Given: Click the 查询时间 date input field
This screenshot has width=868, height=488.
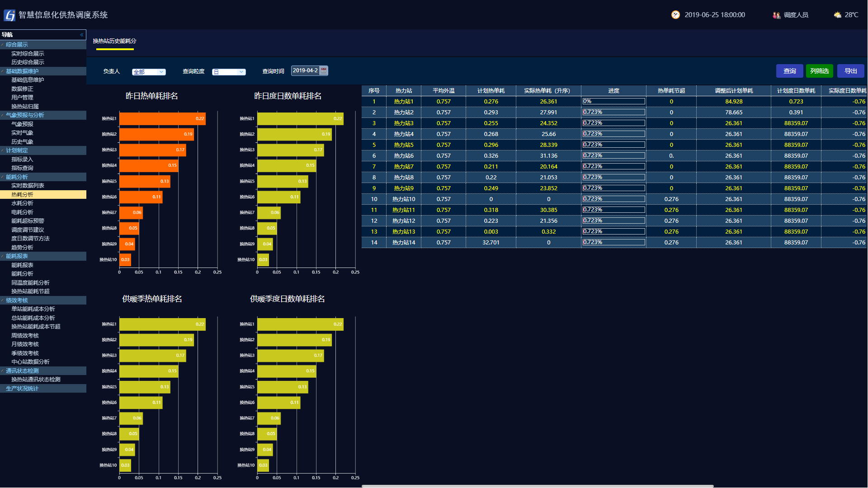Looking at the screenshot, I should (x=305, y=70).
